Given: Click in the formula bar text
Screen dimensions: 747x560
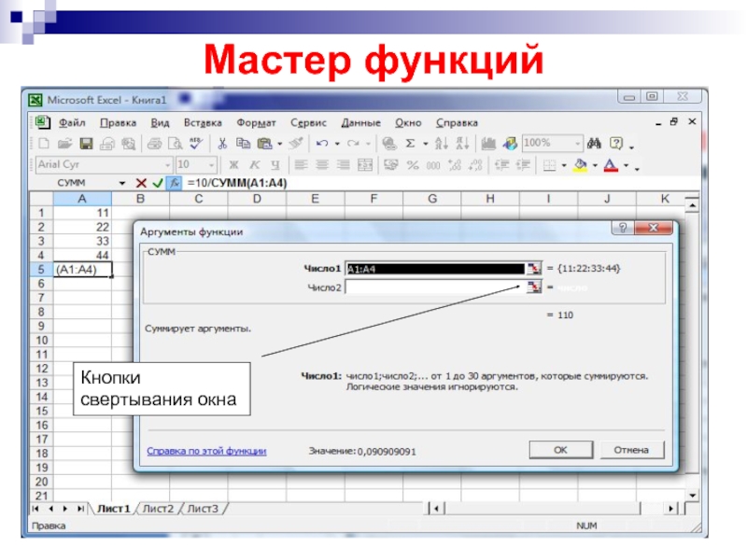Looking at the screenshot, I should pos(237,183).
